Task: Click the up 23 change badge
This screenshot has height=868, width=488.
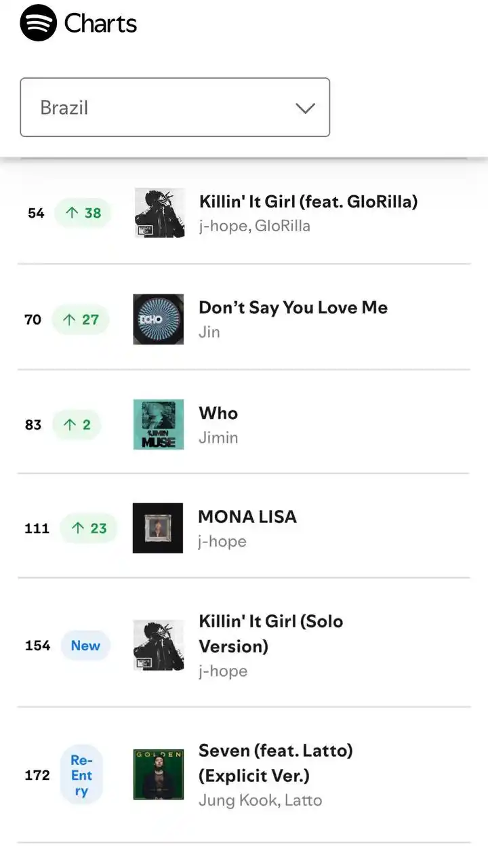Action: pyautogui.click(x=89, y=528)
